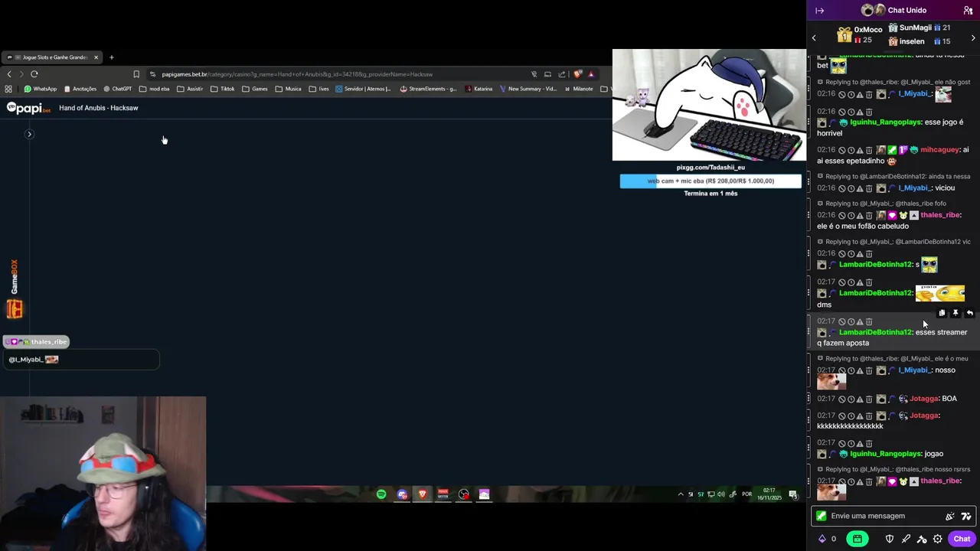Open volume control in system tray
This screenshot has width=980, height=551.
(721, 494)
